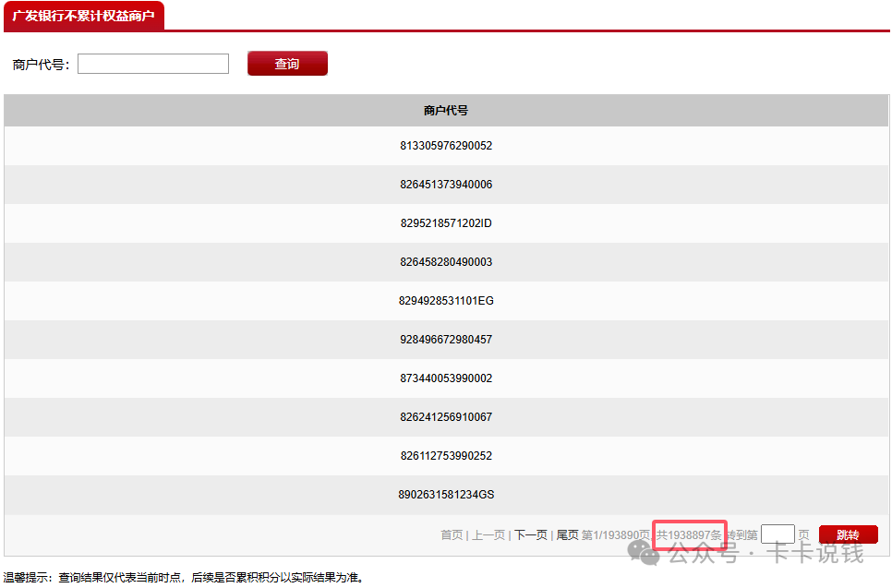
Task: Click the 第1/193890页 page indicator text
Action: [x=616, y=535]
